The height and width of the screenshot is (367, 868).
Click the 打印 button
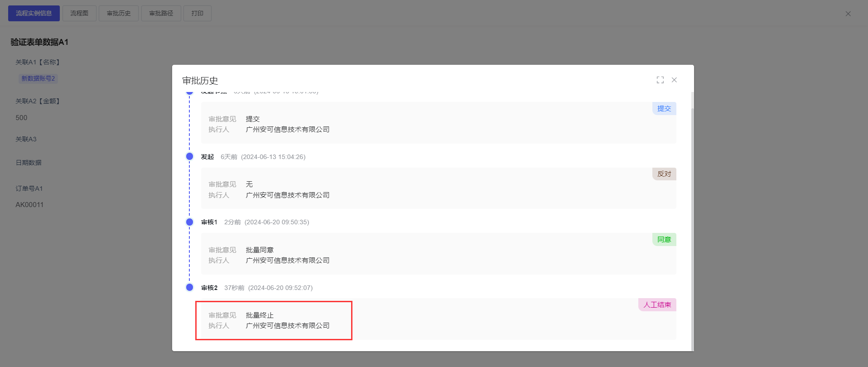(197, 13)
